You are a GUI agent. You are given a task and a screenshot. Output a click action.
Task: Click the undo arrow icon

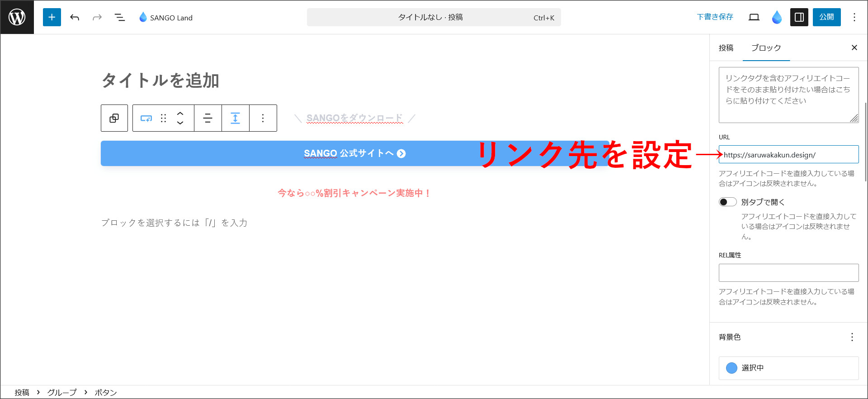(x=75, y=17)
